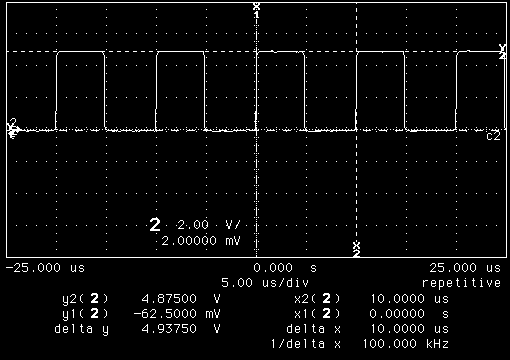Click the repetitive acquisition mode label

coord(461,283)
